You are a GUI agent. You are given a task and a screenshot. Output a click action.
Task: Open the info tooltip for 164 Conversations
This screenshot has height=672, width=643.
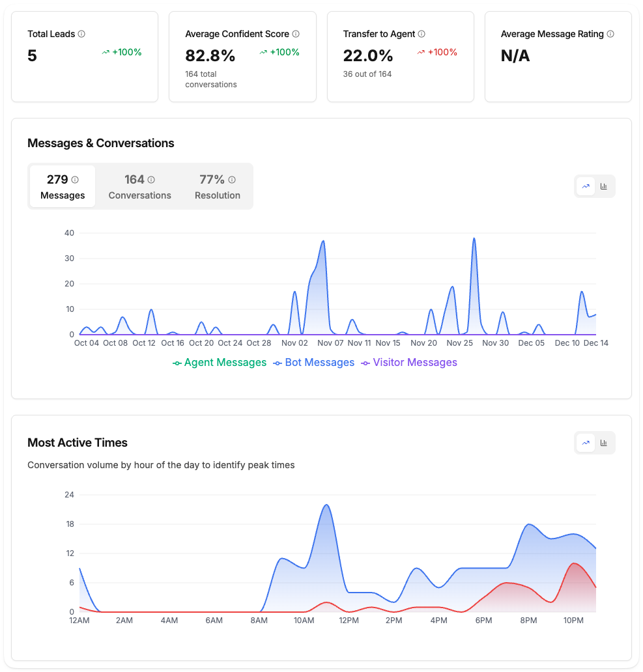coord(150,179)
